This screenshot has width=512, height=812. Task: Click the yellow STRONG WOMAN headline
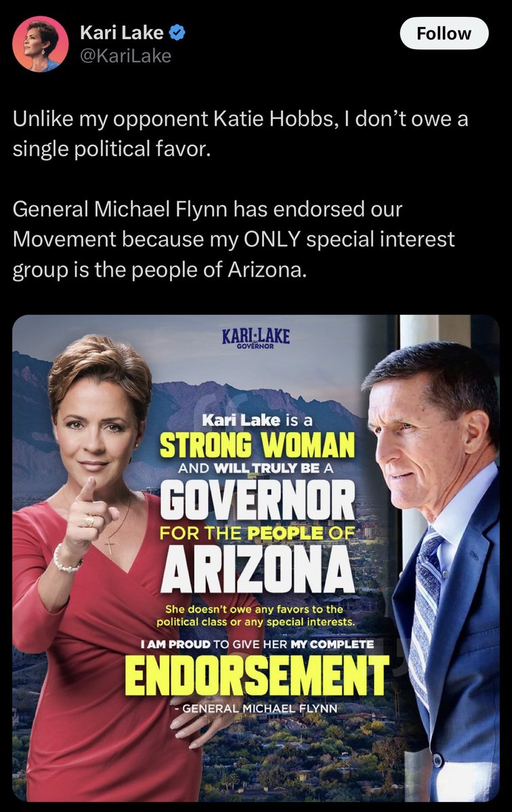coord(256,446)
